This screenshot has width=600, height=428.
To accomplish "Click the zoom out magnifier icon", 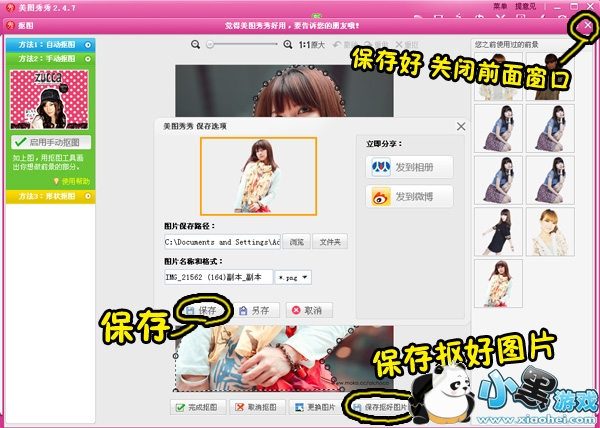I will point(196,45).
